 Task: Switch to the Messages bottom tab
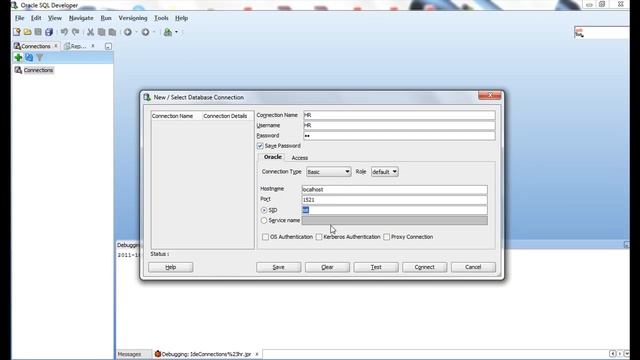pyautogui.click(x=129, y=354)
